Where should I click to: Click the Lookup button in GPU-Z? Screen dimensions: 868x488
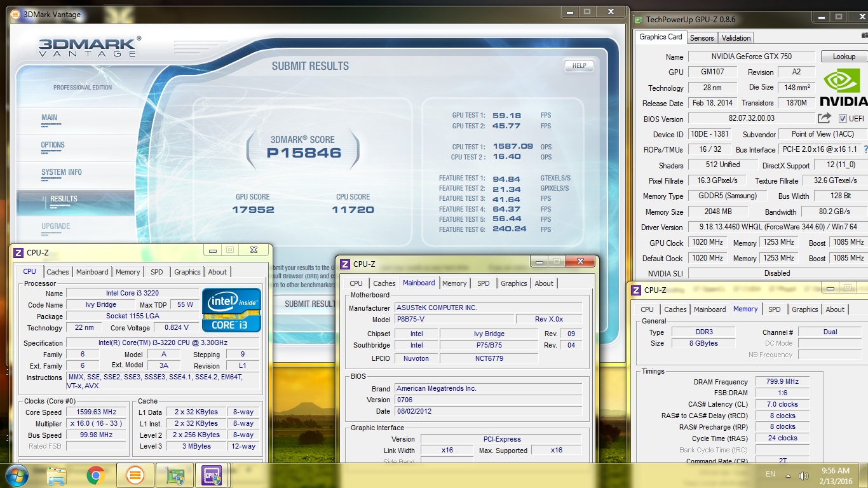(x=844, y=57)
